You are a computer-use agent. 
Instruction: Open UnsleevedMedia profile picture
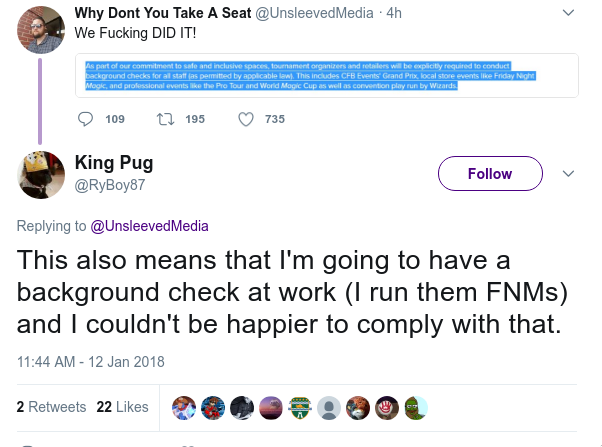41,30
